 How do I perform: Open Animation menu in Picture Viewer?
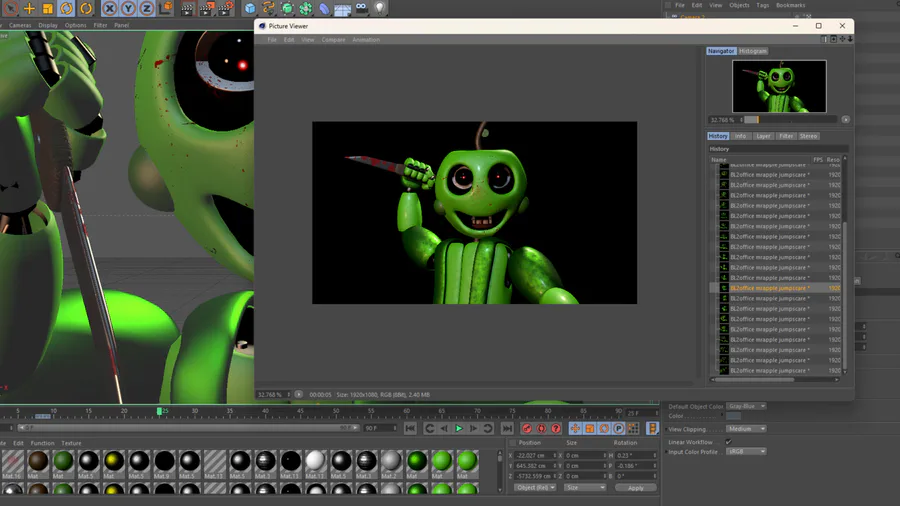[366, 40]
